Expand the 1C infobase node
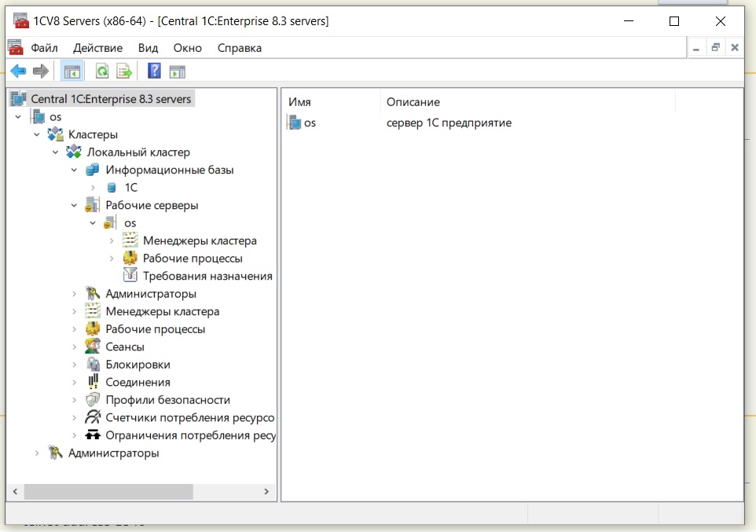The width and height of the screenshot is (756, 532). click(x=93, y=188)
